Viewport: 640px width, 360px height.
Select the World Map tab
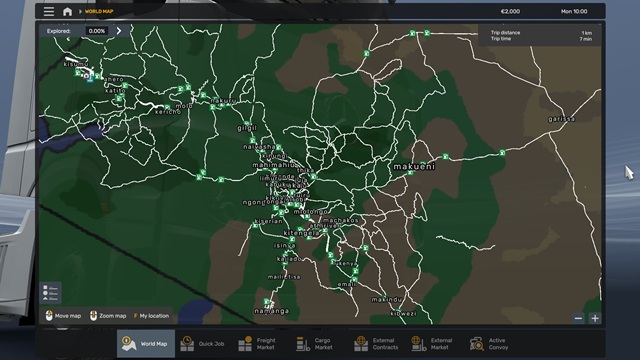click(x=146, y=344)
